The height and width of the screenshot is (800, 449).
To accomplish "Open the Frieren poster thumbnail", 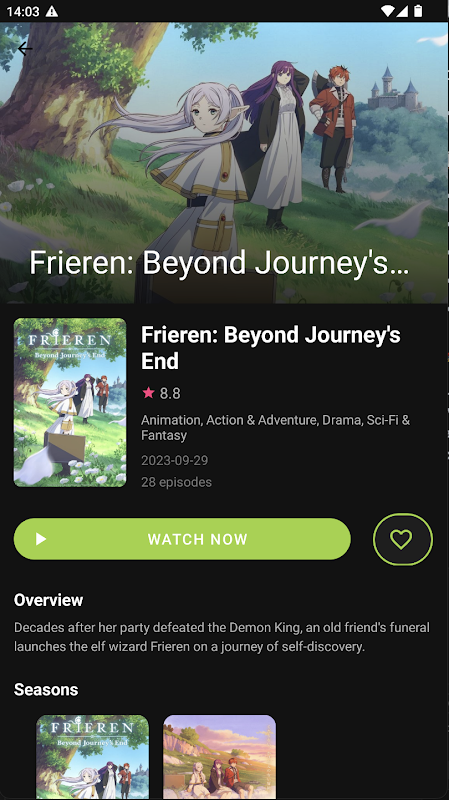I will pyautogui.click(x=70, y=403).
